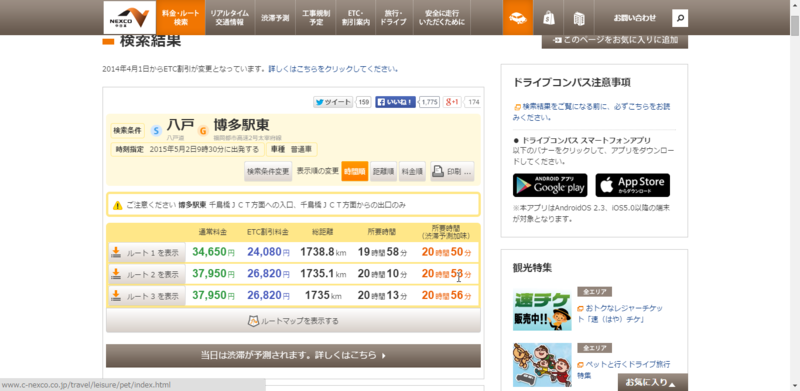The image size is (800, 391).
Task: Click ルート1 time 20時間50分
Action: pos(446,252)
